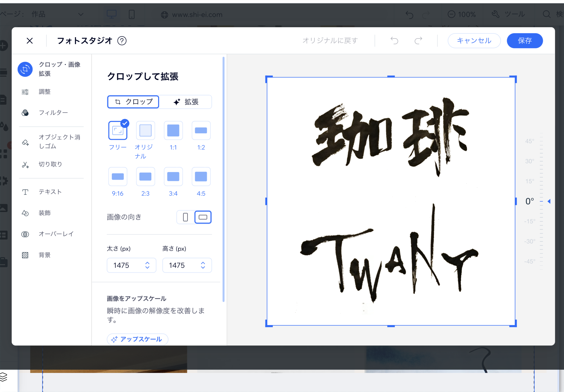Expand the 作品 page dropdown
The image size is (564, 392).
[81, 14]
